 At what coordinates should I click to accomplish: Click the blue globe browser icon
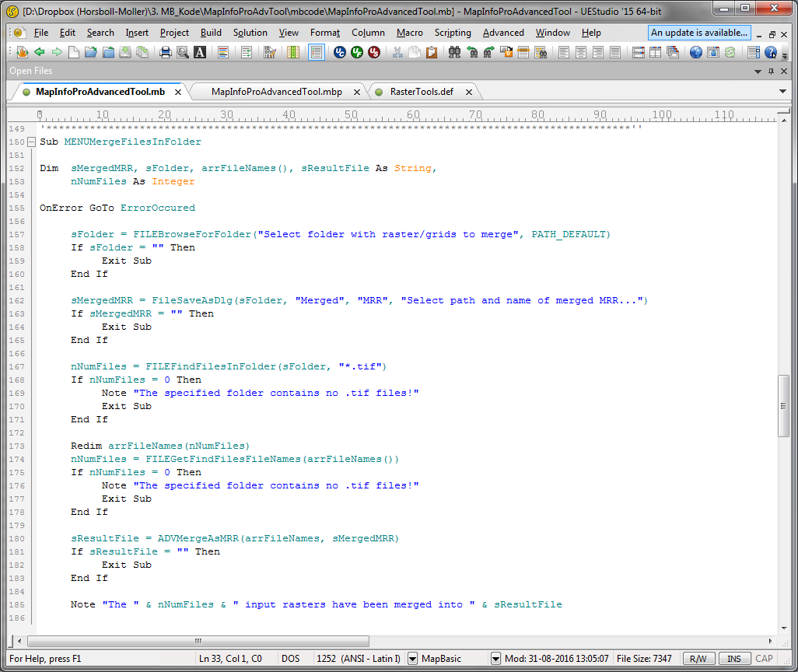coord(695,52)
